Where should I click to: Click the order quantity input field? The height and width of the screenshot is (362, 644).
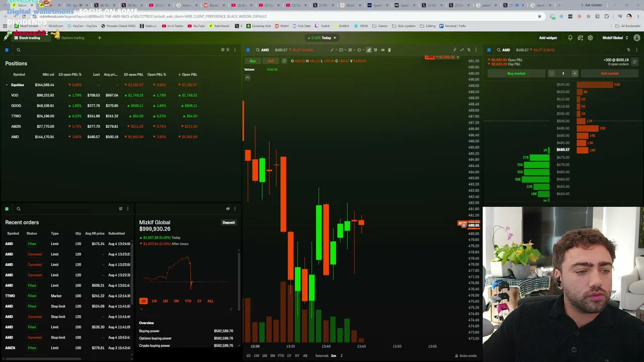563,73
